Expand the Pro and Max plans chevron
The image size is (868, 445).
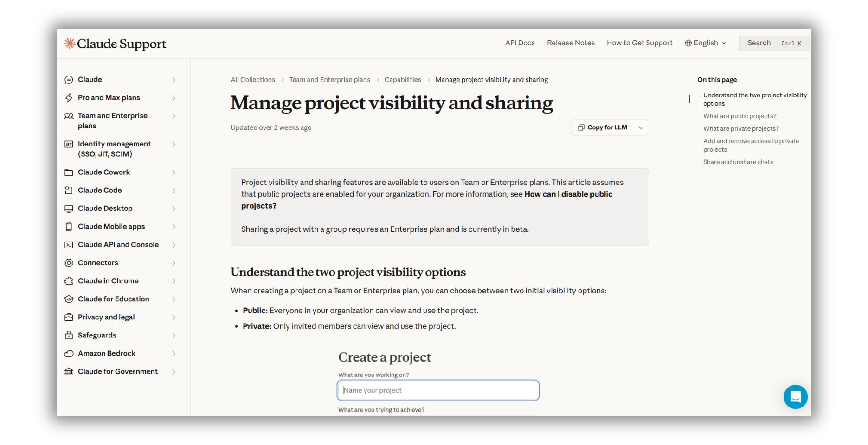click(174, 98)
